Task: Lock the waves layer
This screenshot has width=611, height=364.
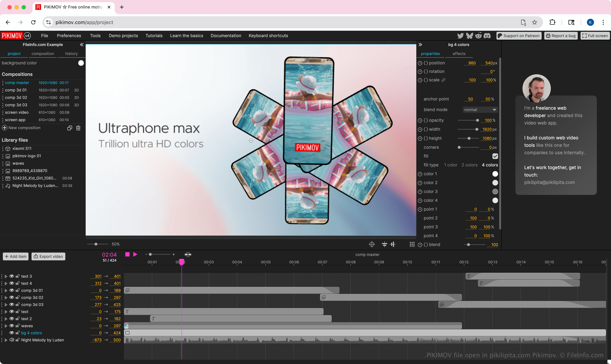Action: click(x=18, y=326)
